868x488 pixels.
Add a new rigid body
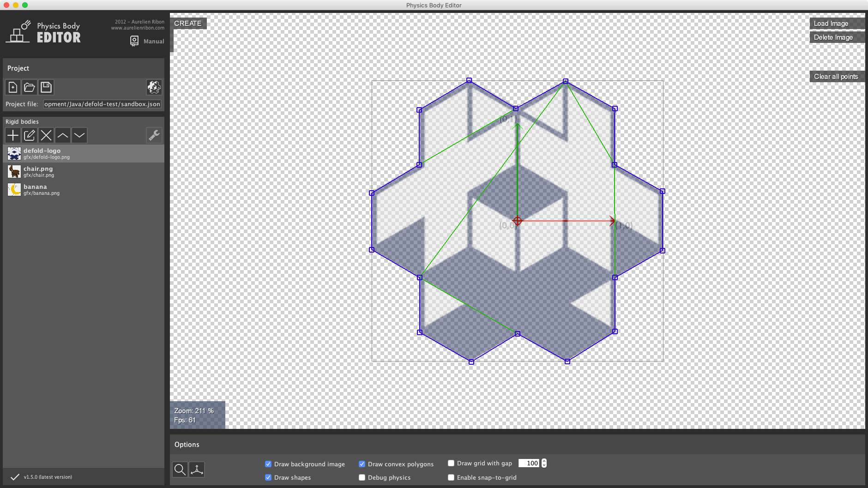pyautogui.click(x=13, y=135)
